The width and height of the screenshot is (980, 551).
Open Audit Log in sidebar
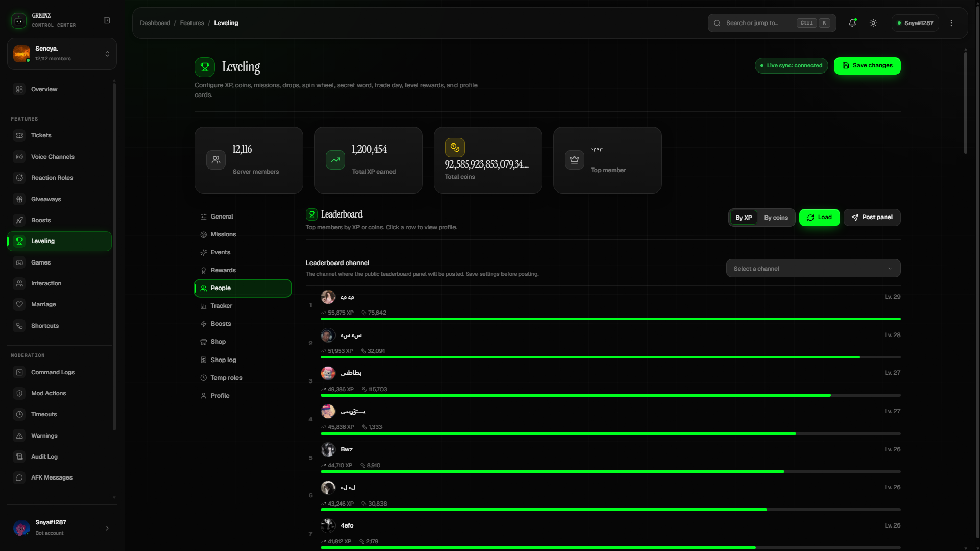pyautogui.click(x=59, y=457)
